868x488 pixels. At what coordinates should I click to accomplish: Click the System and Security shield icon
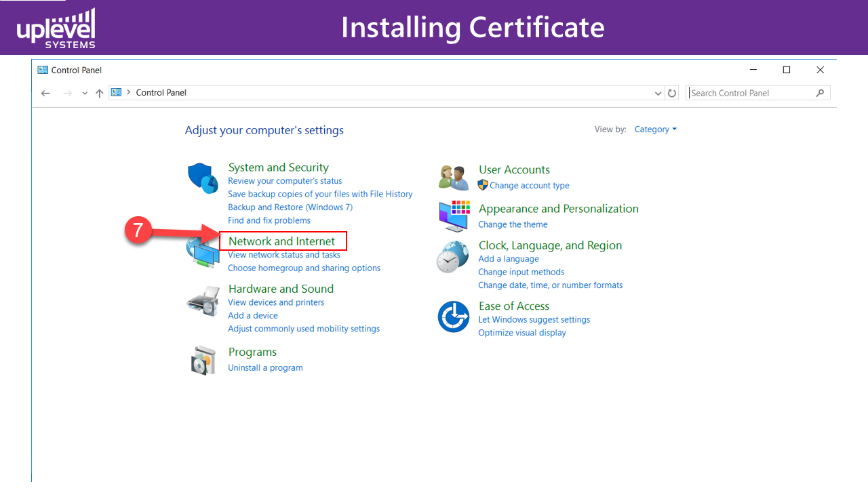[203, 178]
